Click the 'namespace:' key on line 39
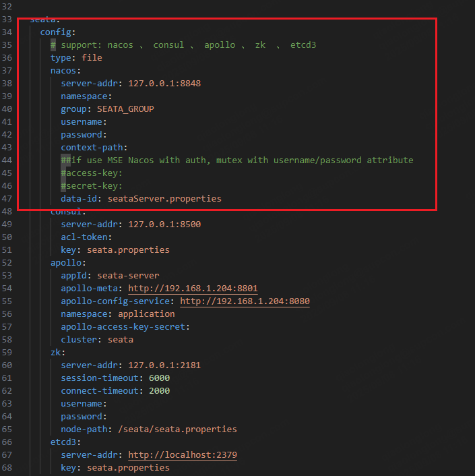Screen dimensions: 475x476 (86, 96)
